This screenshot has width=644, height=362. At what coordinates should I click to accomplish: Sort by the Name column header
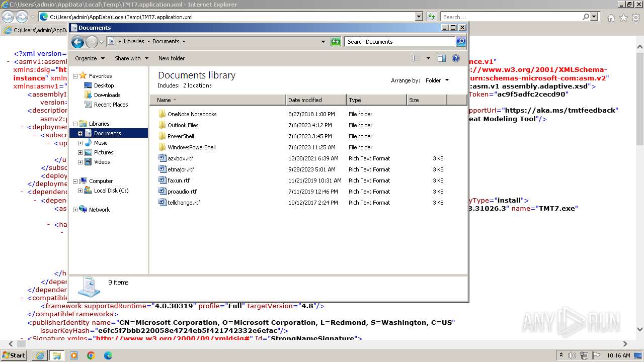tap(218, 100)
